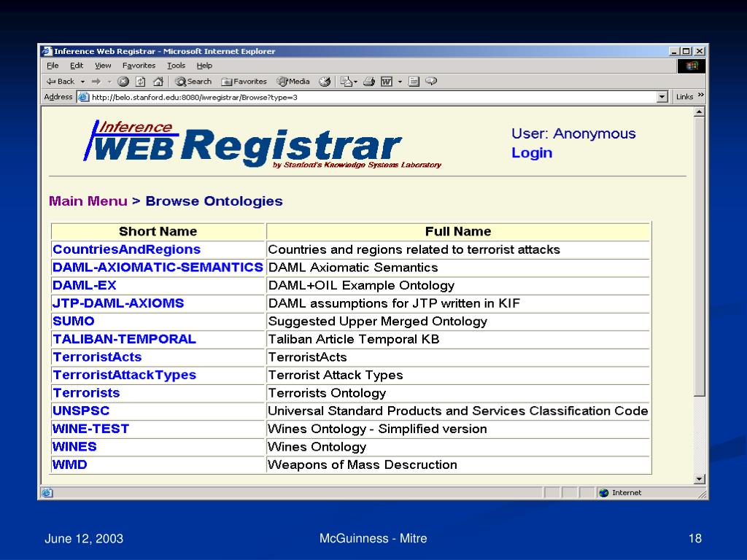Click the Messenger speech bubble icon
747x560 pixels.
coord(431,82)
